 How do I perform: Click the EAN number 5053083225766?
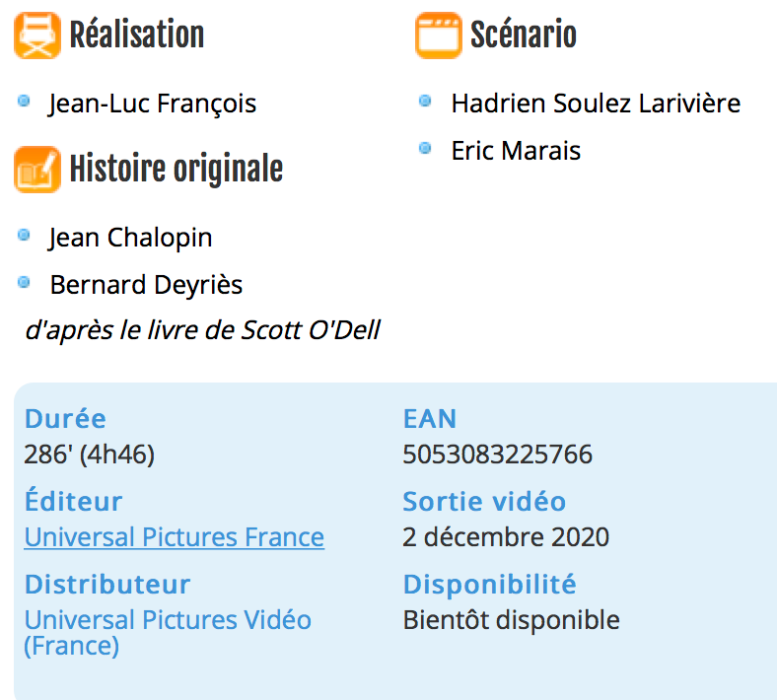[497, 455]
